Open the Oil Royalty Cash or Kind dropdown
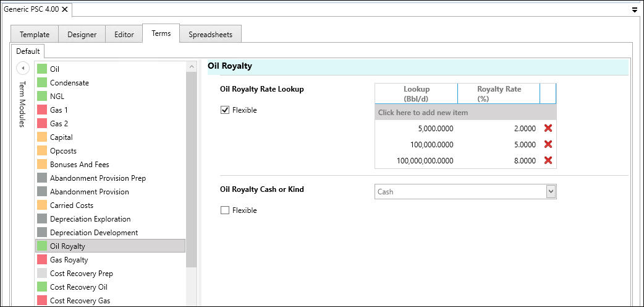Screen dimensions: 644x307 (551, 192)
